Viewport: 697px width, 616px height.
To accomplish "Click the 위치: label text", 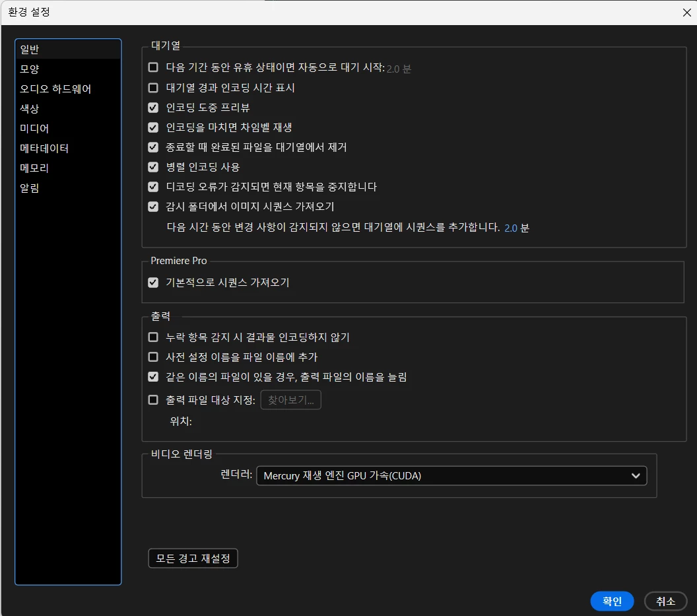I will click(x=181, y=421).
